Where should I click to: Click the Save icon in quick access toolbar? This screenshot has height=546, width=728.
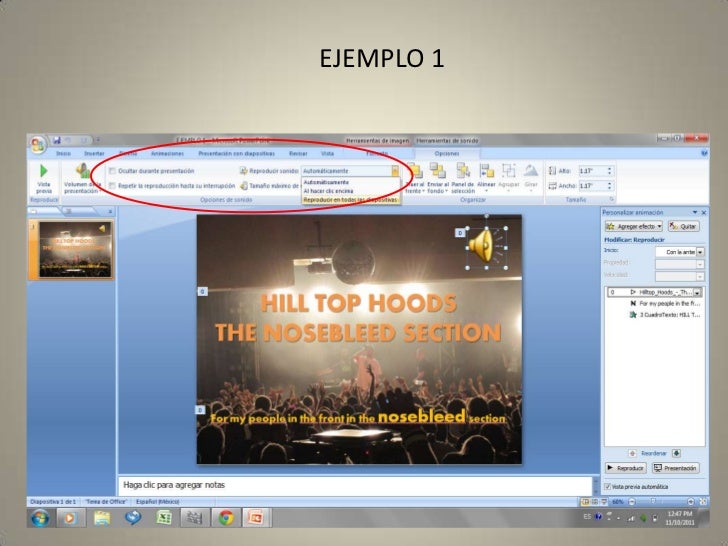[57, 140]
